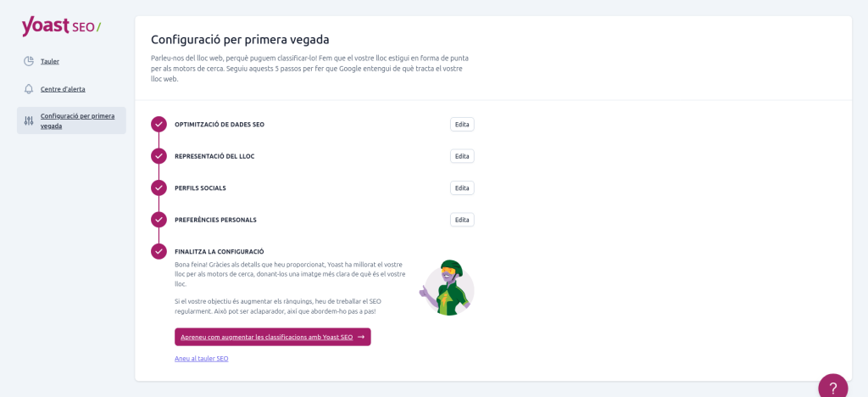This screenshot has width=868, height=397.
Task: Click the alert center bell icon
Action: click(29, 89)
